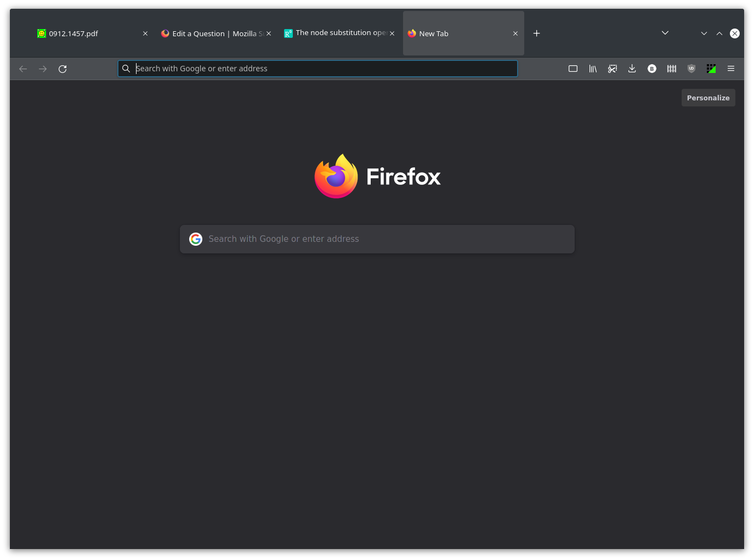Switch to the 0912.1457.pdf tab
The width and height of the screenshot is (754, 560).
tap(92, 33)
